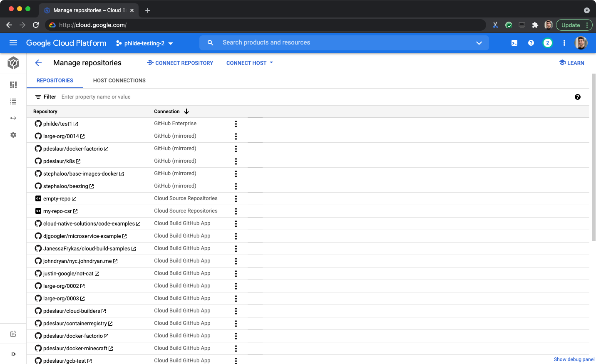Open the pdeslaur/k8s repository link
This screenshot has height=364, width=596.
tap(59, 161)
